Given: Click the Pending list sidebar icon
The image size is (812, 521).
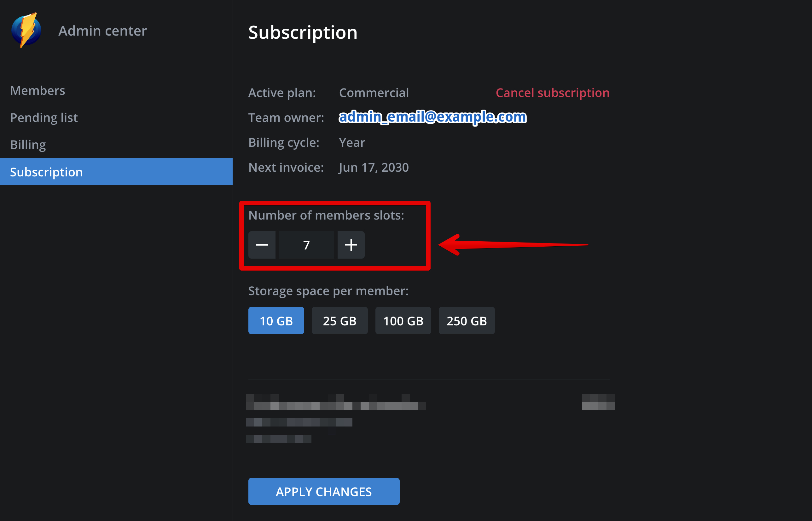Looking at the screenshot, I should (45, 117).
